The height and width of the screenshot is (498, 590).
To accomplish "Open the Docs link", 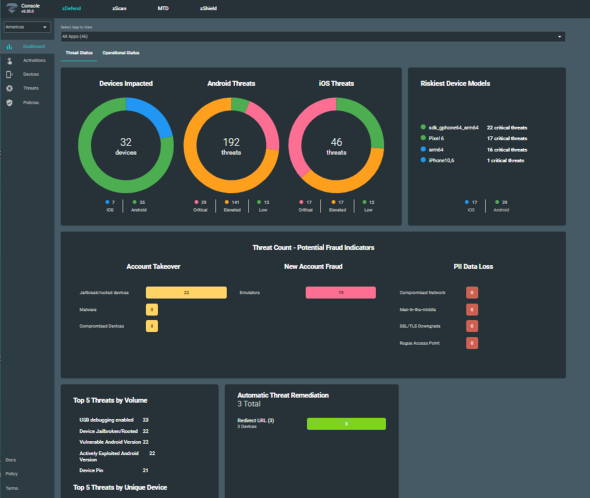I will coord(11,460).
